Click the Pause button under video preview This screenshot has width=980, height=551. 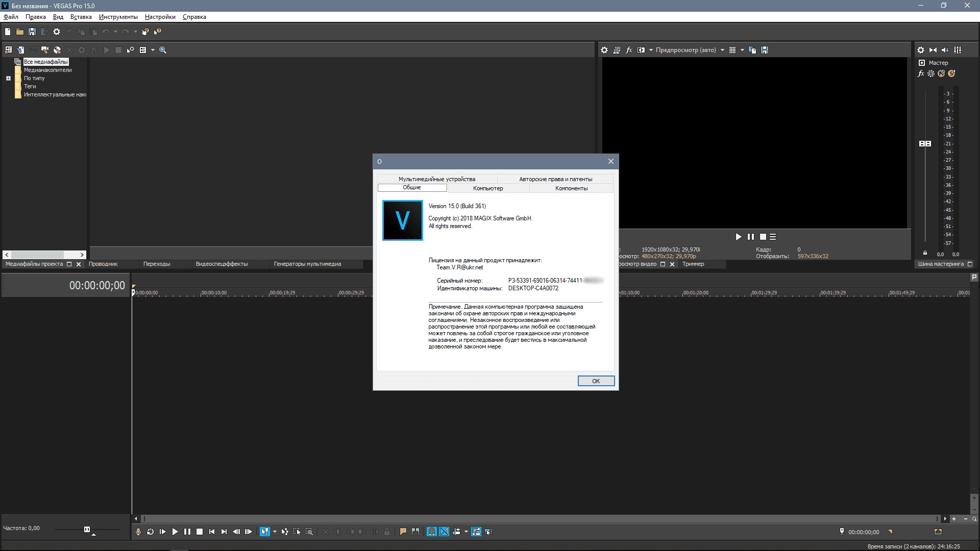click(x=751, y=237)
